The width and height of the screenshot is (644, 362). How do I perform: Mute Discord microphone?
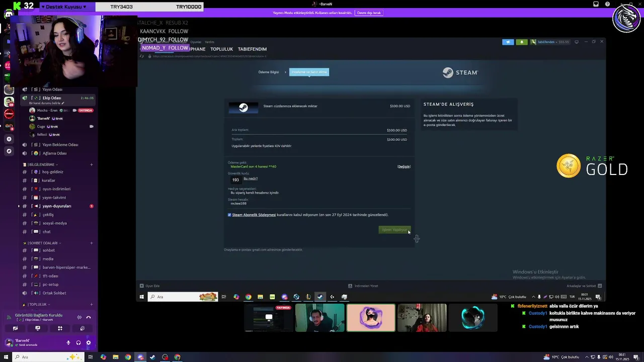point(68,343)
